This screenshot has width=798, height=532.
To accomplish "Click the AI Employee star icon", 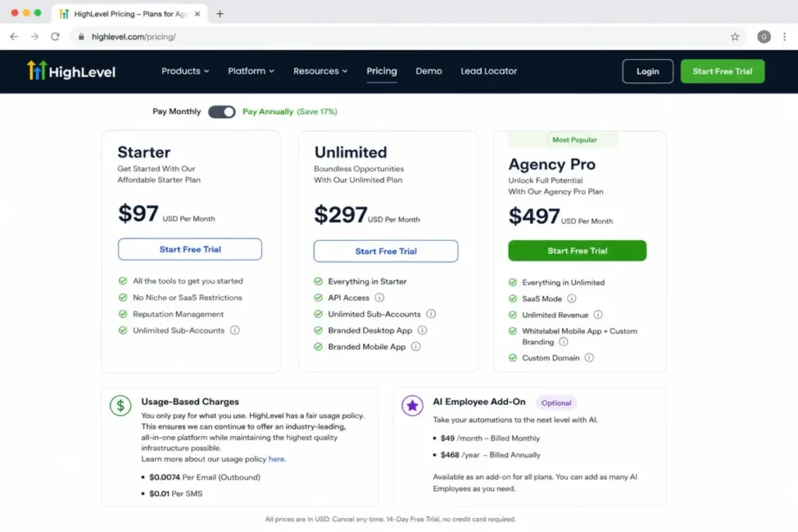I will point(412,406).
